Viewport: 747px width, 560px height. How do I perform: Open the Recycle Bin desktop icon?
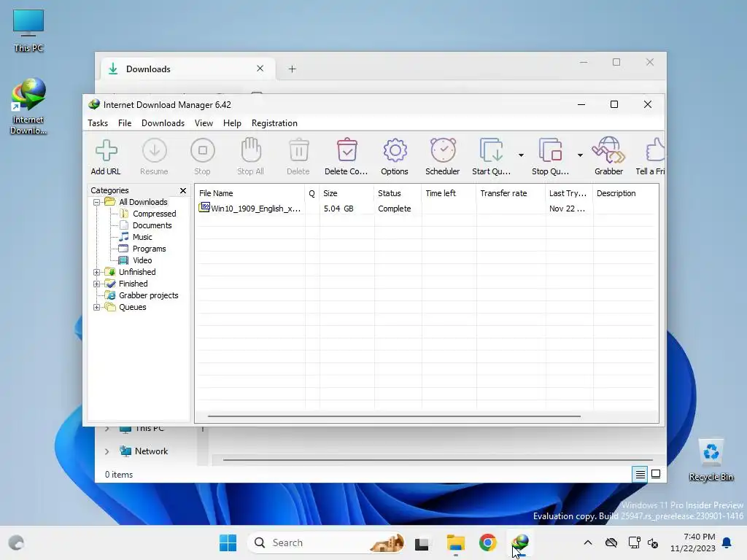click(711, 461)
